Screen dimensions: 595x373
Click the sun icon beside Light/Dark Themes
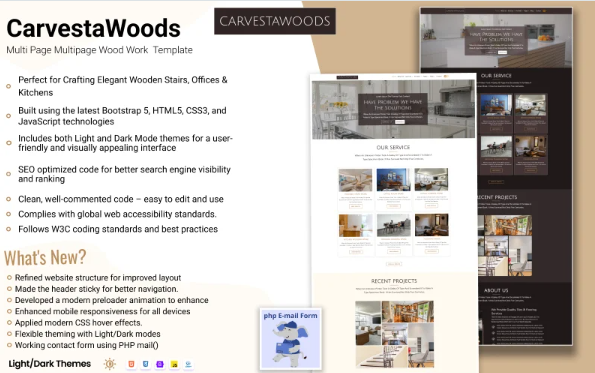pyautogui.click(x=110, y=364)
